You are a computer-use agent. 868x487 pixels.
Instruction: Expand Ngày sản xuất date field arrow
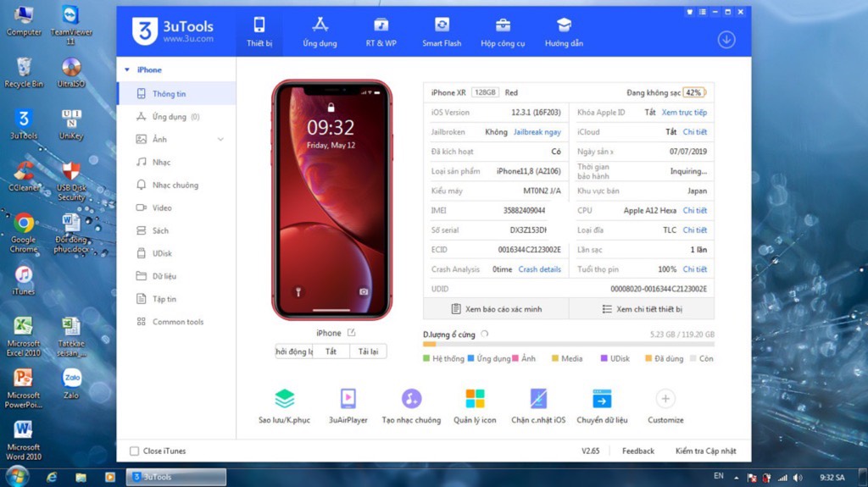(x=611, y=152)
